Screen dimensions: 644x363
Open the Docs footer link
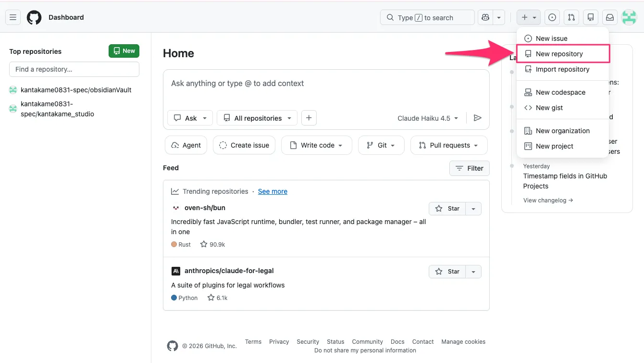point(397,342)
